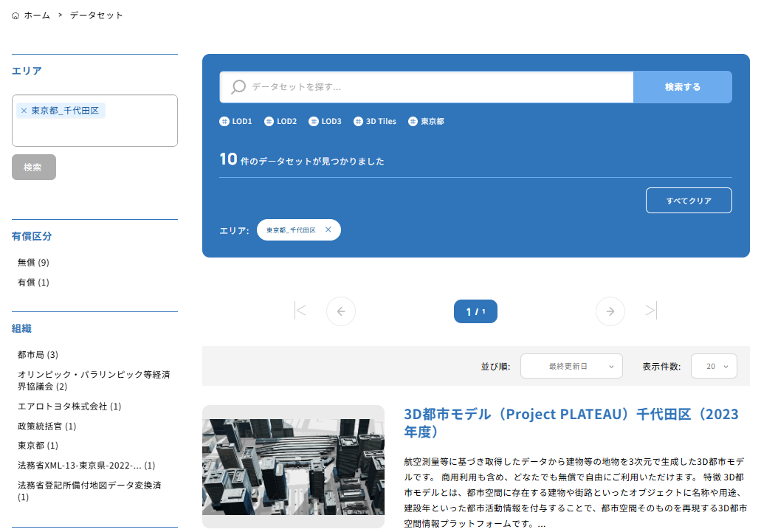Click the magnifier icon in search bar

pos(238,87)
